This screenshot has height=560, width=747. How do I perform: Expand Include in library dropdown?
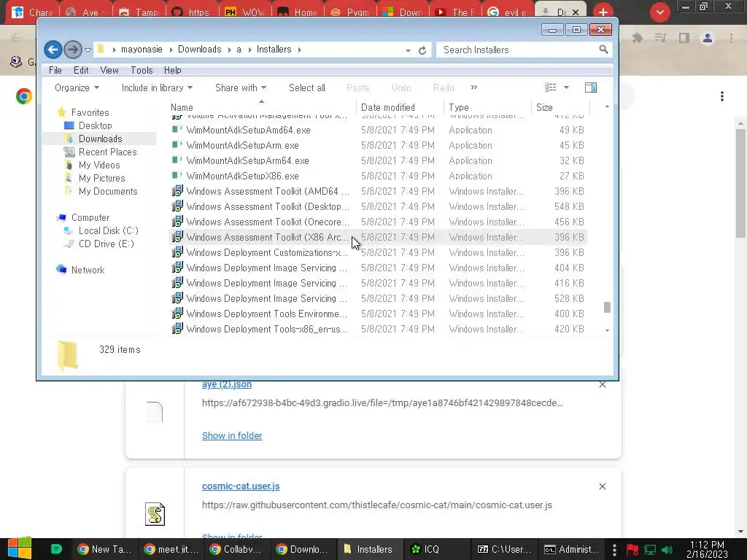(157, 87)
